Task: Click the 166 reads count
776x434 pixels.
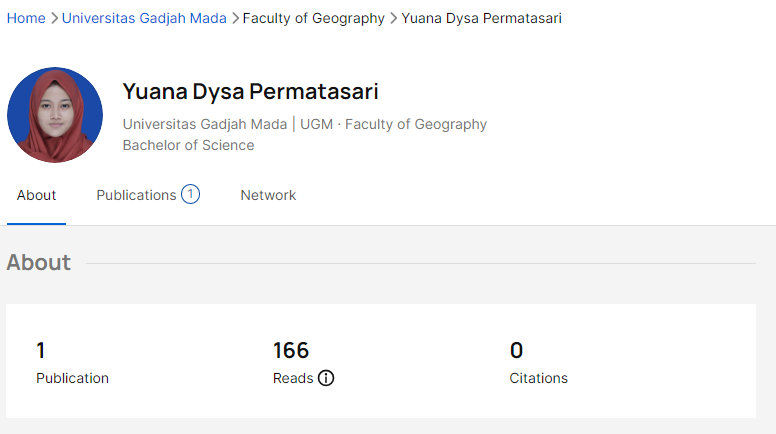Action: tap(291, 350)
